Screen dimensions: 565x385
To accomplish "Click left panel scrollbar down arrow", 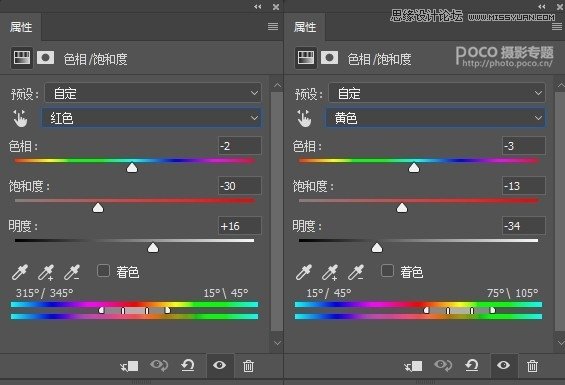I will (x=277, y=343).
